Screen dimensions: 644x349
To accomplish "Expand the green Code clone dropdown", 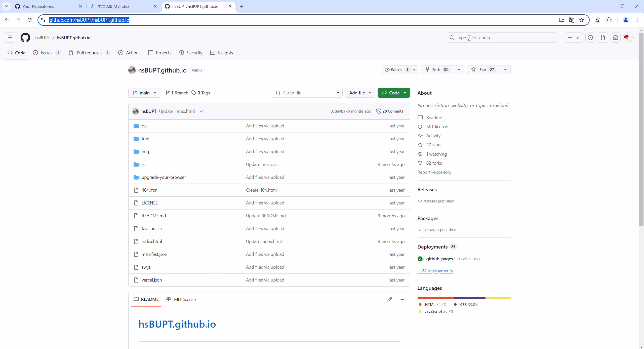I will pos(394,93).
